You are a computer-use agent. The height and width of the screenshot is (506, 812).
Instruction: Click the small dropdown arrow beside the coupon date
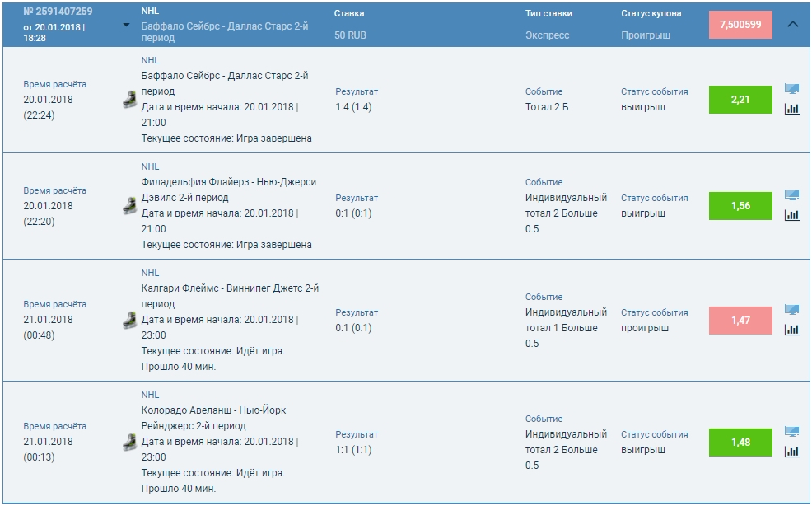(x=126, y=25)
